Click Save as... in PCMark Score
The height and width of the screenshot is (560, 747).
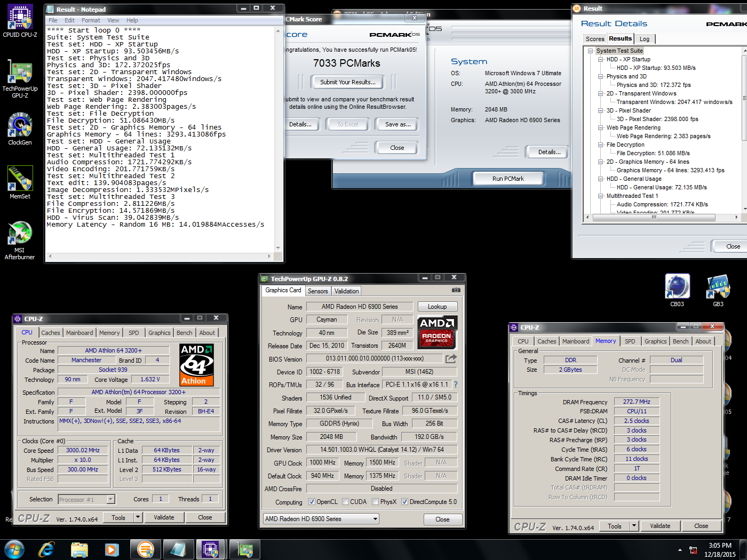(x=398, y=124)
